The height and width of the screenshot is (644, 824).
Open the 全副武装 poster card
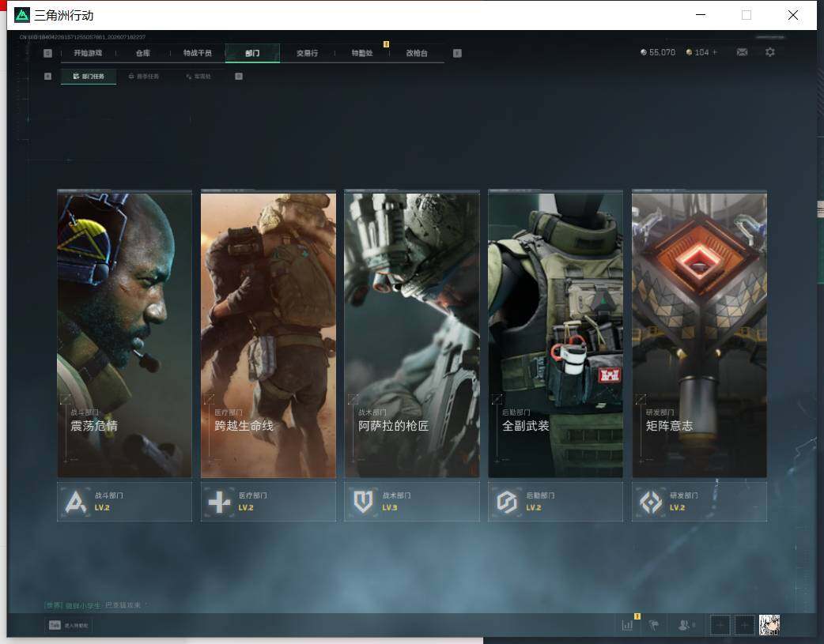point(555,334)
